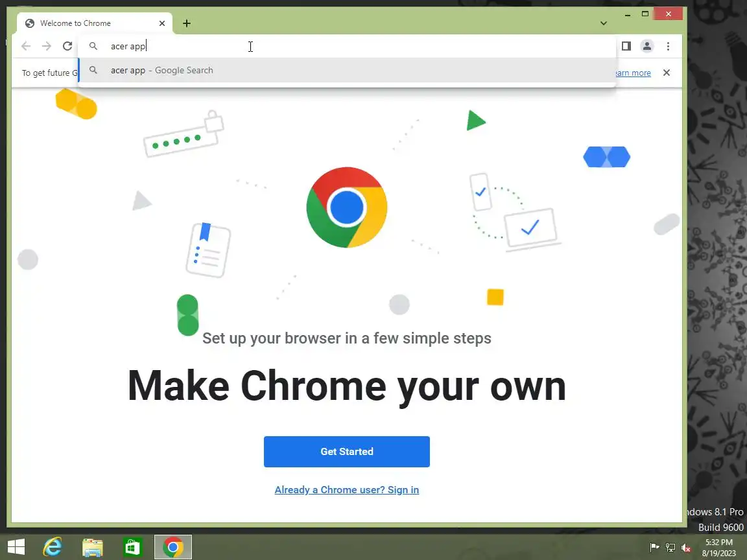The image size is (747, 560).
Task: Open File Explorer from taskbar
Action: [x=93, y=547]
